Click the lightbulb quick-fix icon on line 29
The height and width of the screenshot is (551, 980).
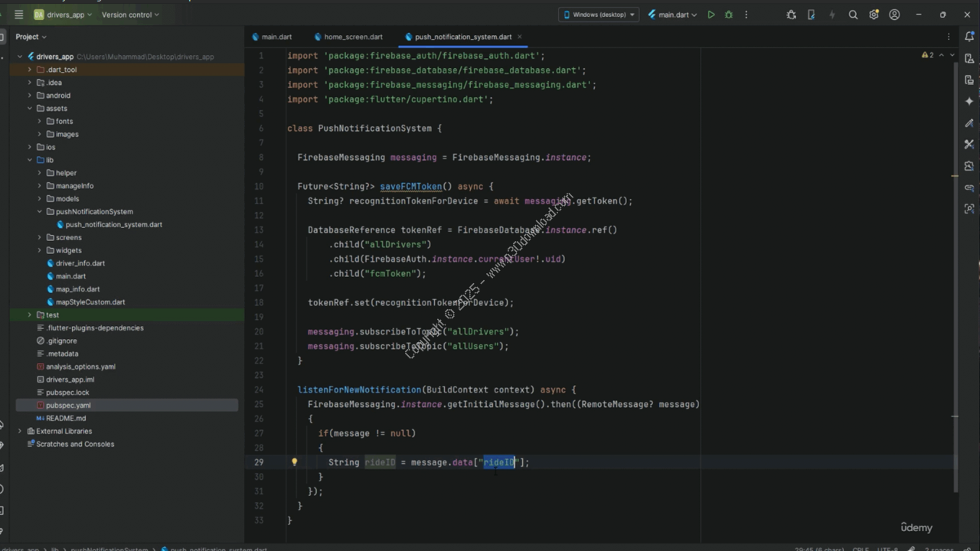coord(294,462)
